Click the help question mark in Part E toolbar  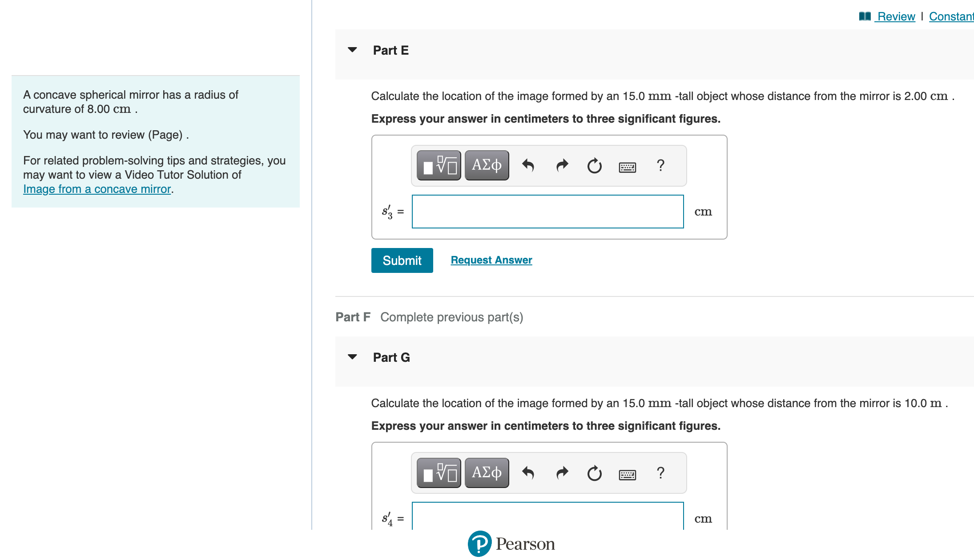point(660,165)
